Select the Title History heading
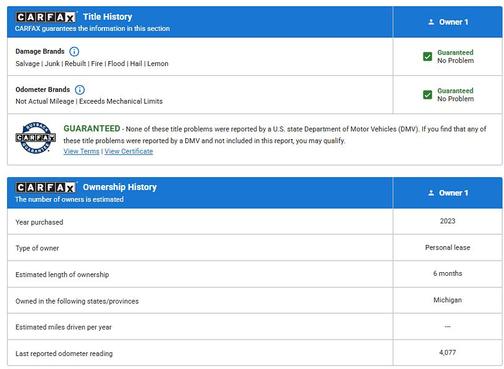The image size is (504, 369). [x=107, y=17]
